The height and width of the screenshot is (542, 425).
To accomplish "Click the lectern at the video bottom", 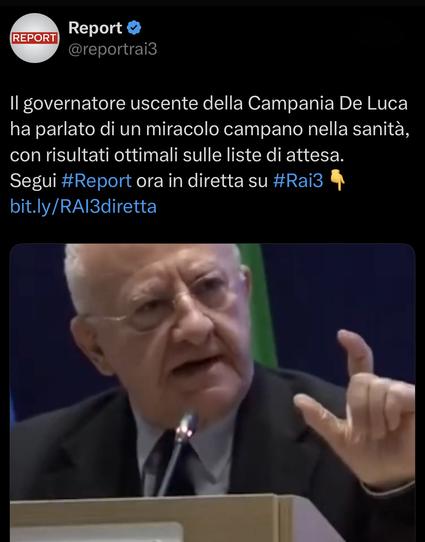I will point(173,518).
